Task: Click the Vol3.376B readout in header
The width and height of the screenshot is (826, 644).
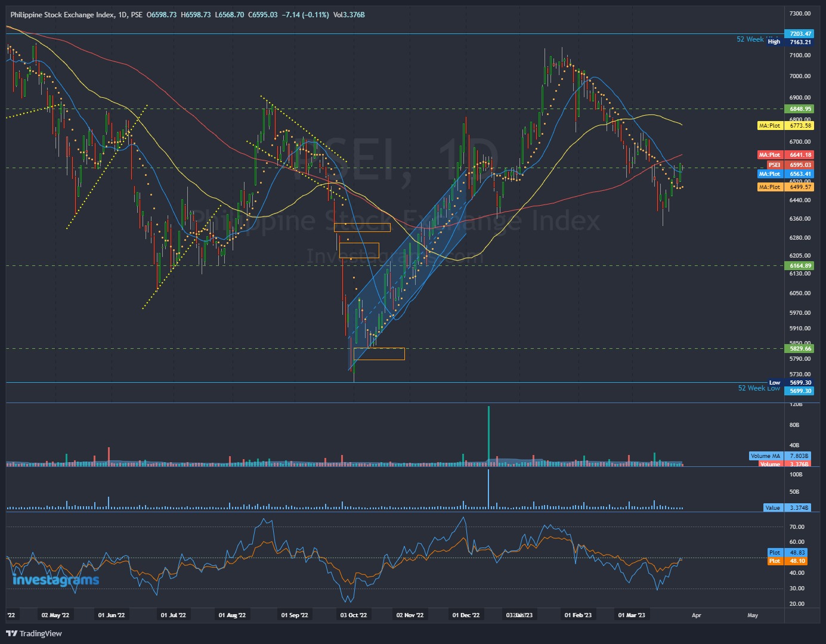Action: coord(349,15)
